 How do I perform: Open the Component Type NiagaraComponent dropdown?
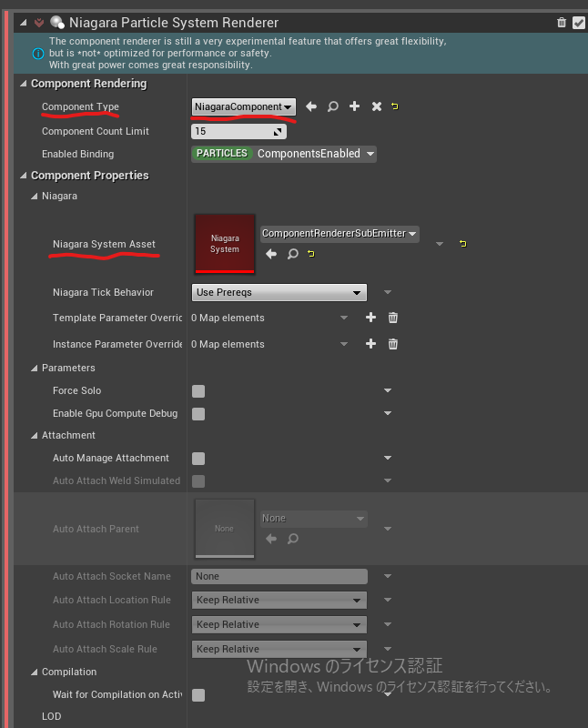pyautogui.click(x=243, y=106)
